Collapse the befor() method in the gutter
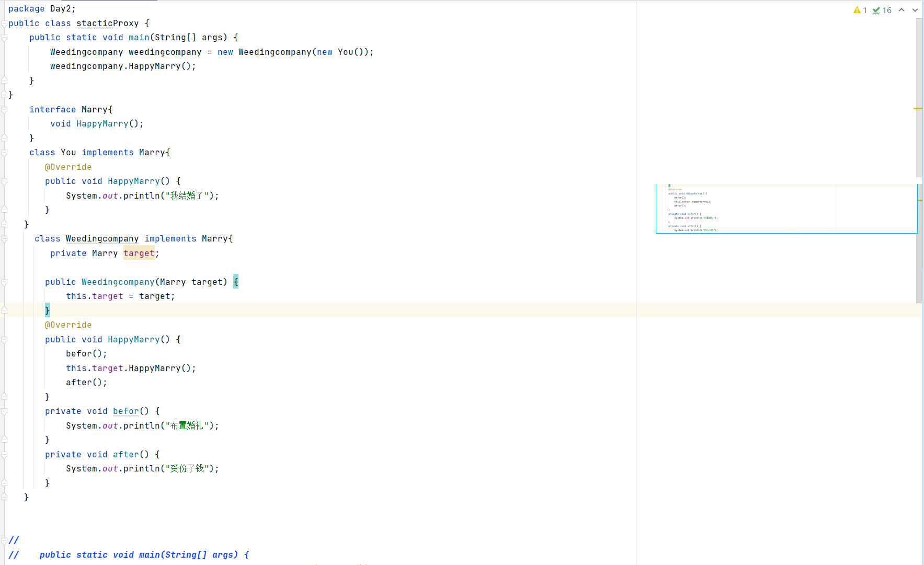 tap(4, 411)
